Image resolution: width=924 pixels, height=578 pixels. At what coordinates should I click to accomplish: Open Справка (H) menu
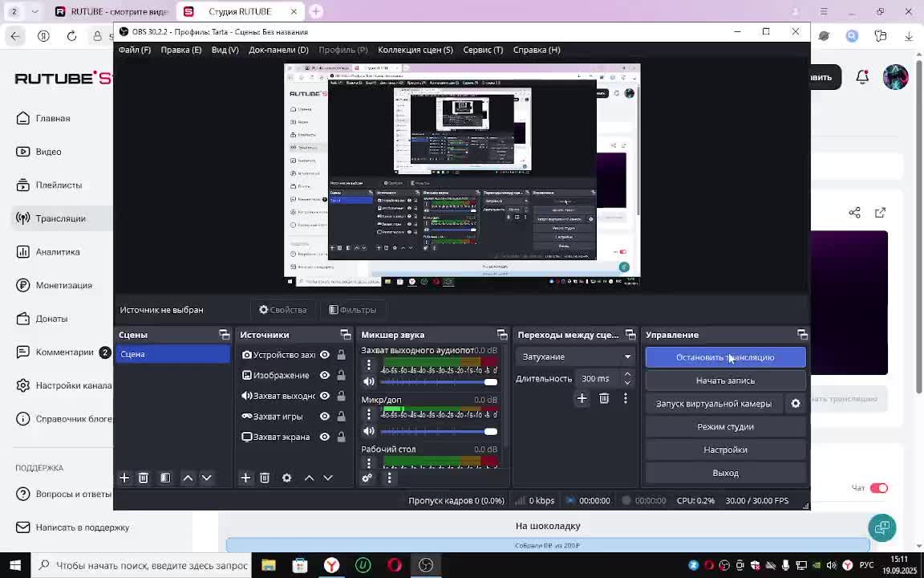537,50
